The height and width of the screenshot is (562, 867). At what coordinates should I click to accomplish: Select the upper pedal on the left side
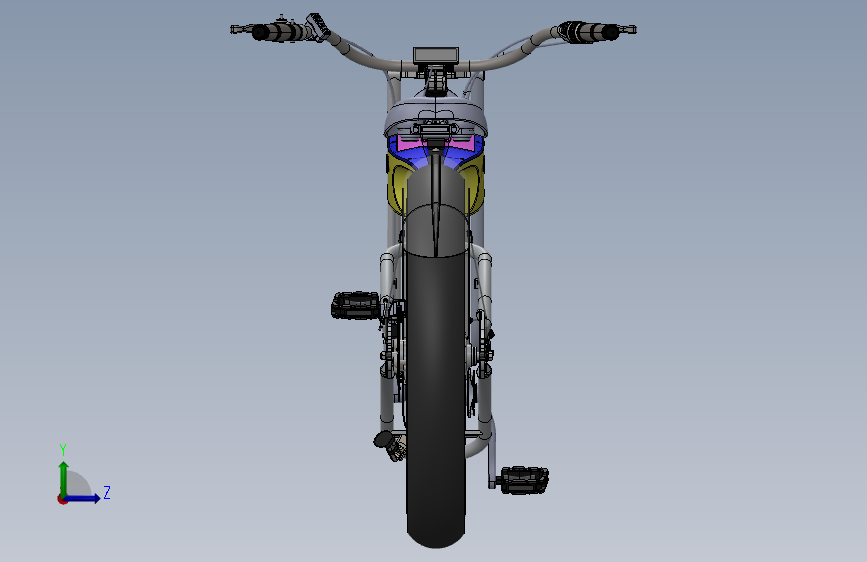(x=355, y=305)
